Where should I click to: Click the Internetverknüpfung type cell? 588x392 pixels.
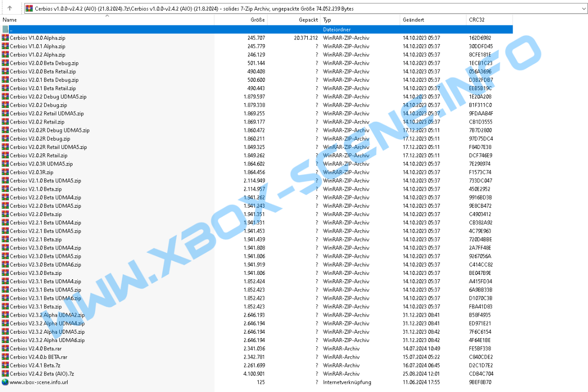[x=347, y=382]
